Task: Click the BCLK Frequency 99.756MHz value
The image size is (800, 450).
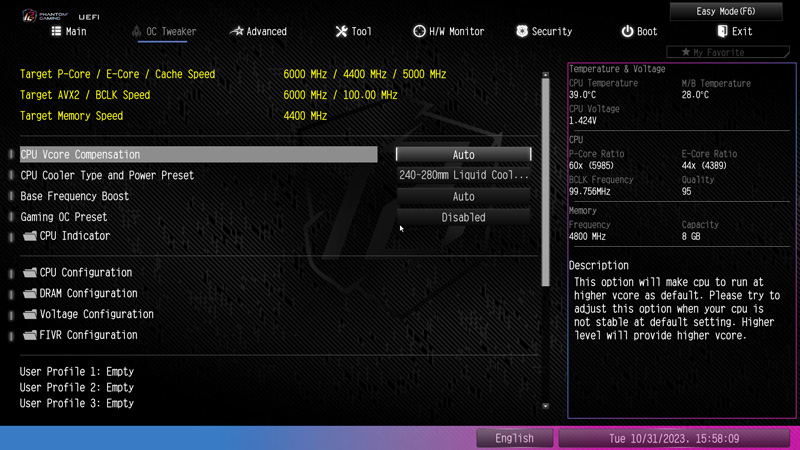Action: 589,192
